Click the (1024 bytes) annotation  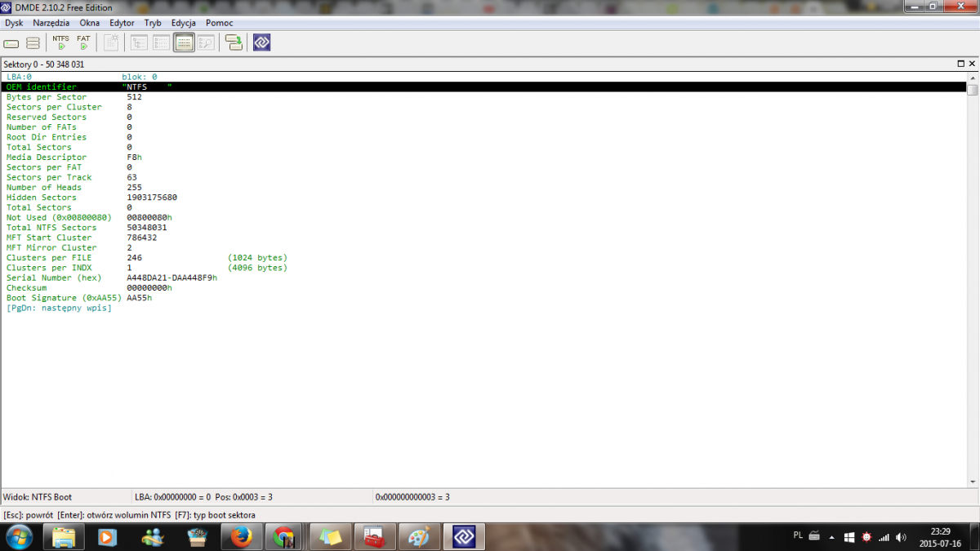click(x=258, y=258)
